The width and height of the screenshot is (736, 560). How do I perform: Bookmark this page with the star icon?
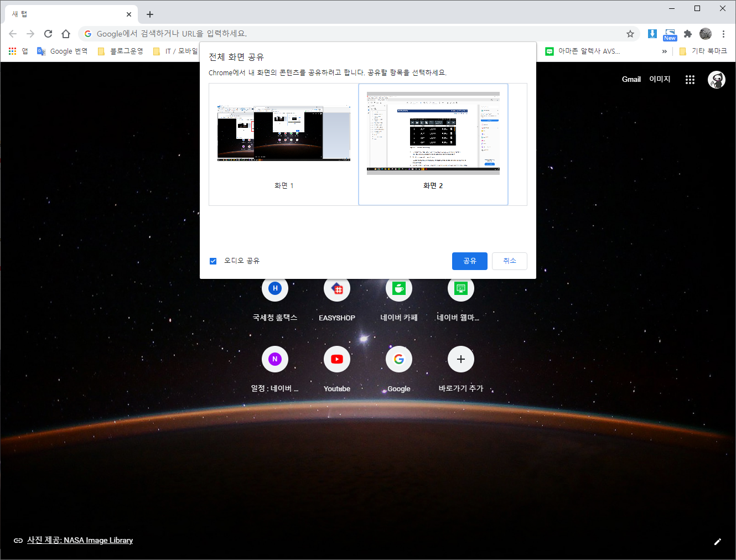[630, 34]
